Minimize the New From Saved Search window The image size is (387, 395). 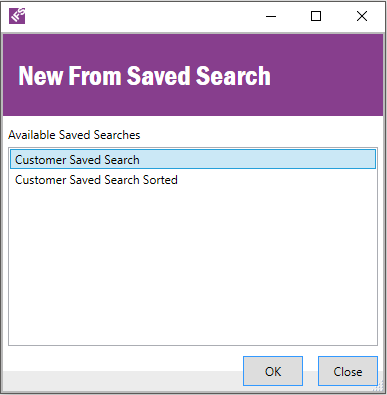click(271, 16)
